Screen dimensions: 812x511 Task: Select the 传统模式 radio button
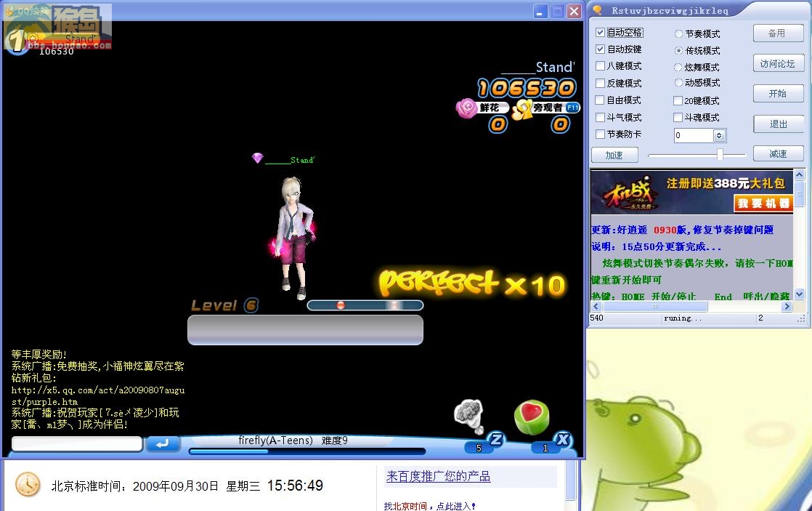click(x=678, y=51)
